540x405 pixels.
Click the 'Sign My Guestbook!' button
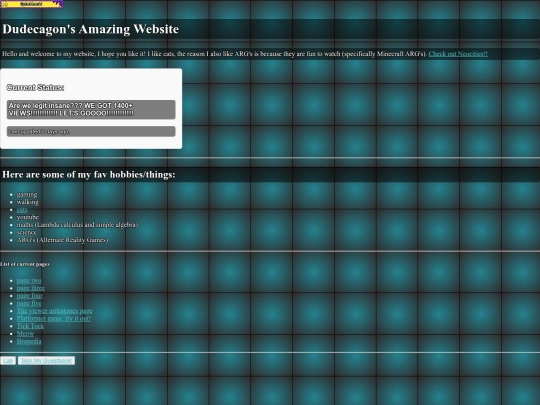(46, 361)
